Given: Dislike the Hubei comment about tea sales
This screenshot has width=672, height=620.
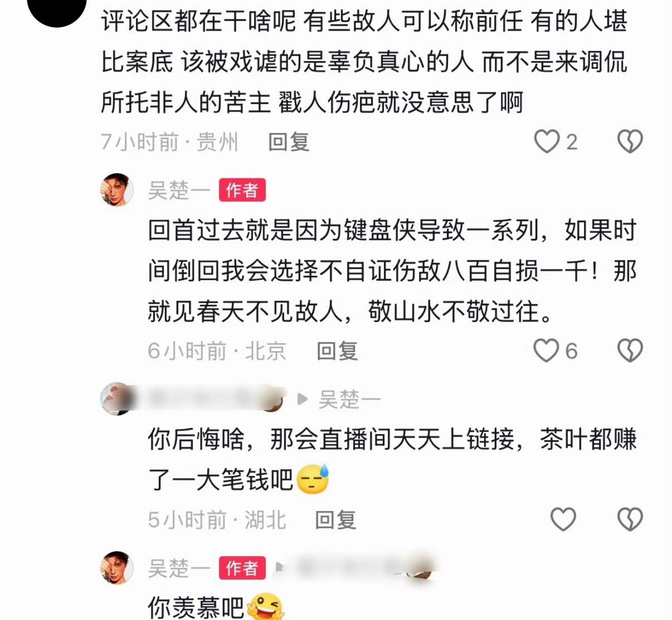Looking at the screenshot, I should coord(630,520).
